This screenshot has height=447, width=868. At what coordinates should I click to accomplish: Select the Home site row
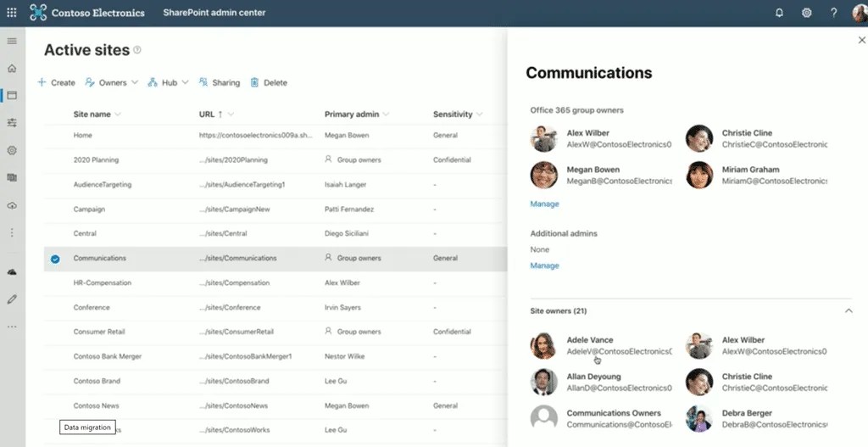tap(275, 135)
